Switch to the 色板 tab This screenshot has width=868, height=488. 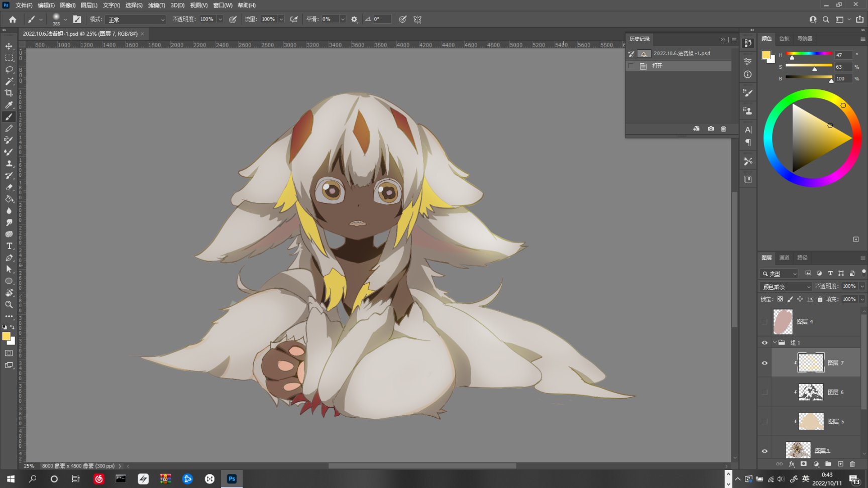784,39
